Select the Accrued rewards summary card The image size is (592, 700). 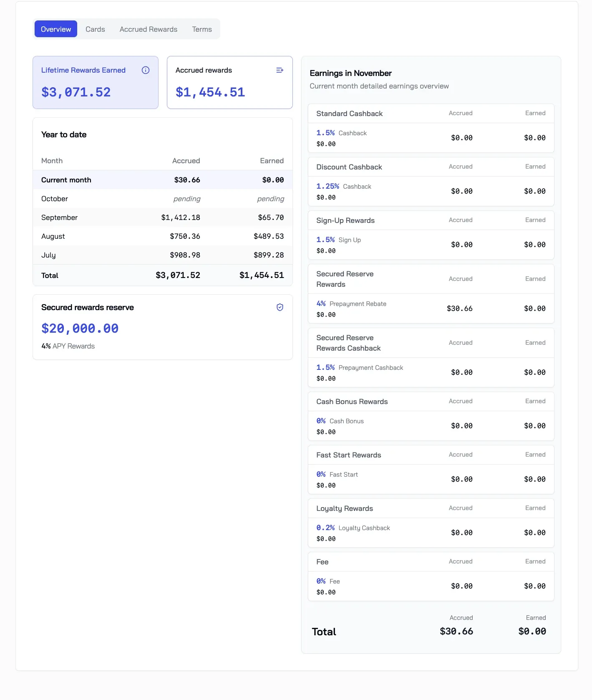tap(230, 82)
